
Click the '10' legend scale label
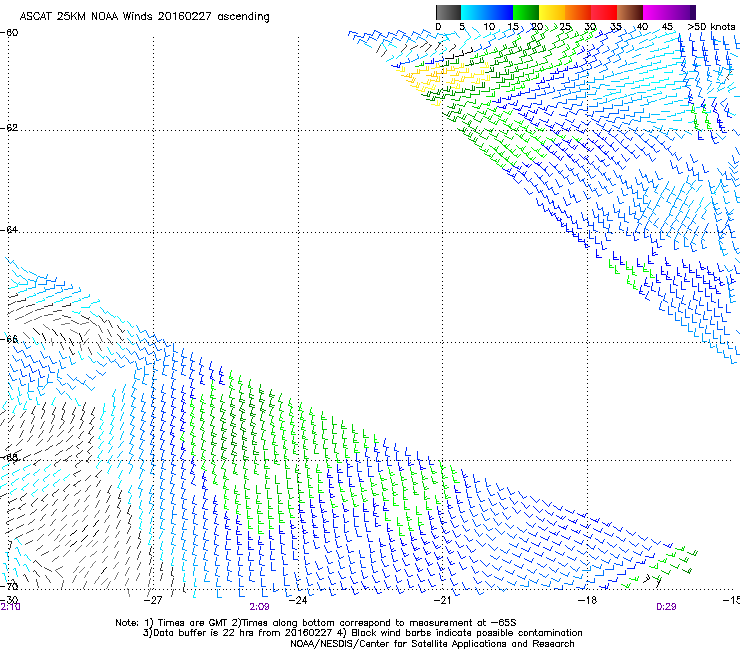[x=489, y=26]
